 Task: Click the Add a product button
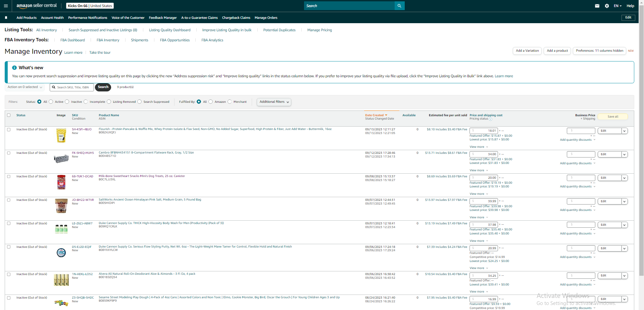point(557,51)
